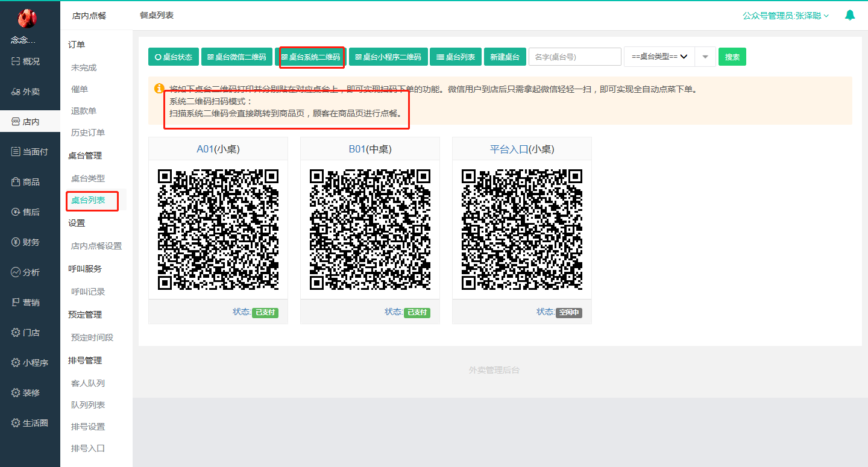The image size is (868, 467).
Task: Click the B01(中桌) table title
Action: coord(370,149)
